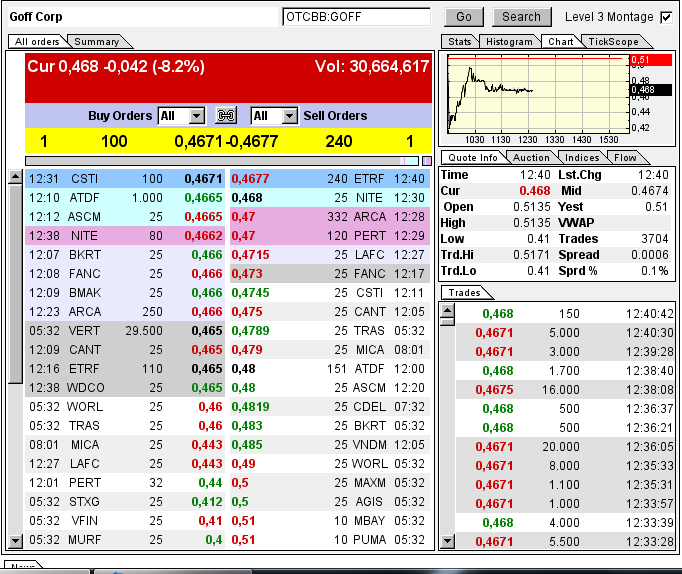The height and width of the screenshot is (574, 682).
Task: Click the Go button
Action: tap(464, 17)
